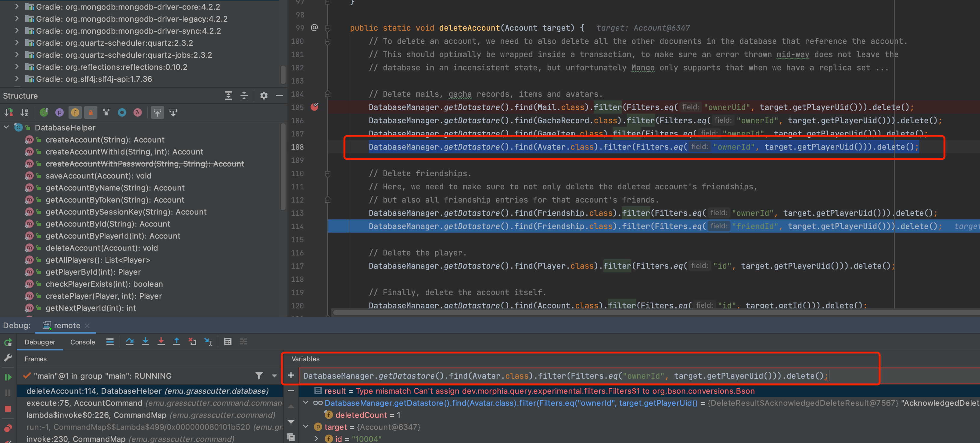Click Sort Alphabetically icon in Structure panel
The width and height of the screenshot is (980, 443).
(x=24, y=112)
